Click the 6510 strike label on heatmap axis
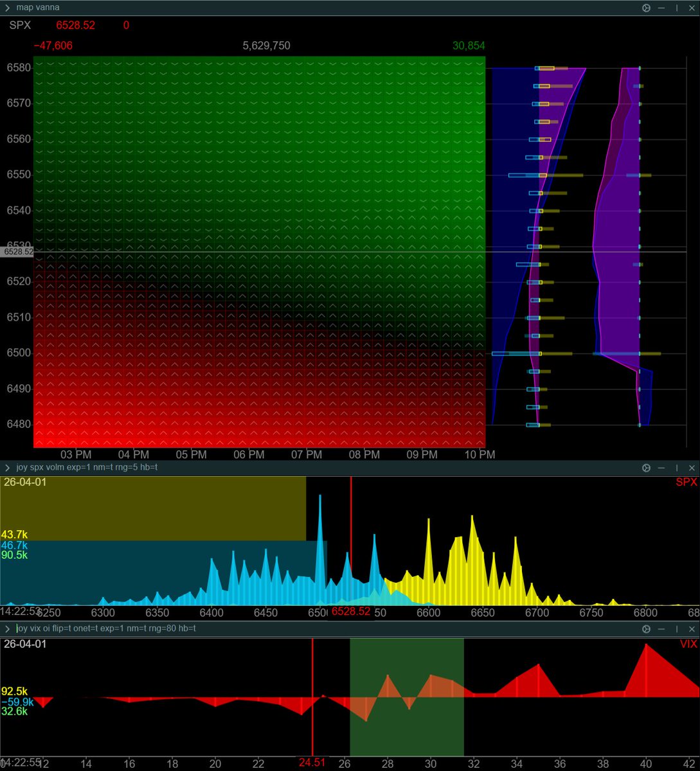 click(x=19, y=317)
